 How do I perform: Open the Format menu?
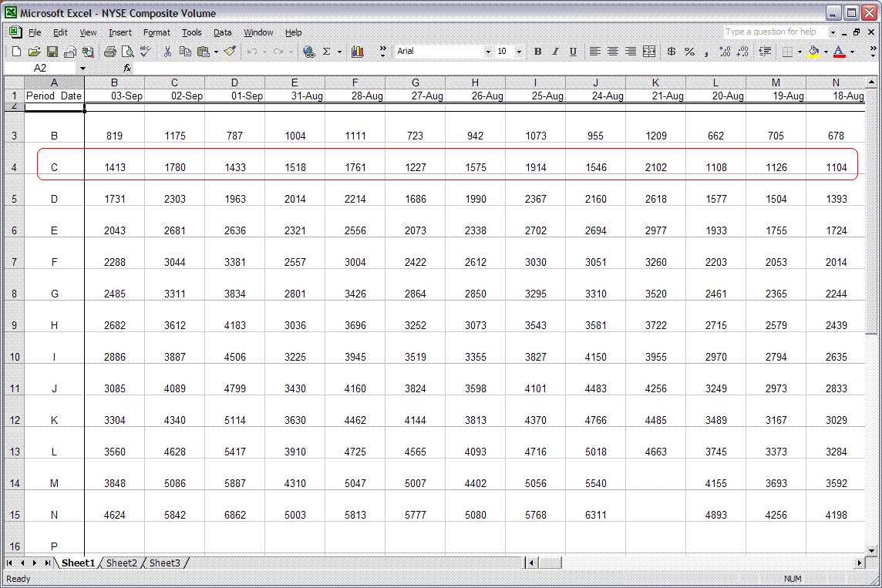click(x=157, y=32)
